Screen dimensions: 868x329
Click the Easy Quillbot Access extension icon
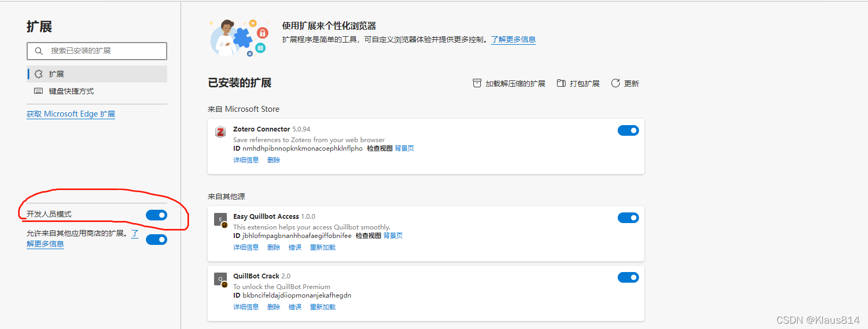point(220,220)
